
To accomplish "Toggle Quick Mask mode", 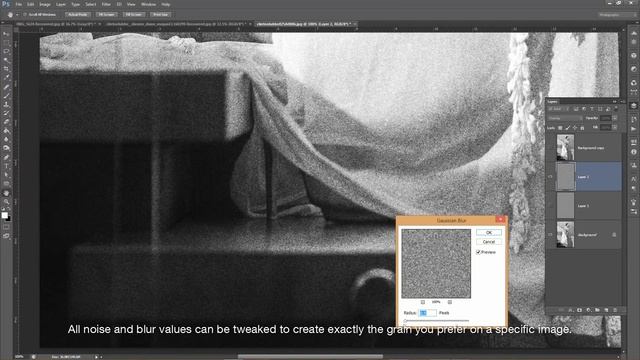I will (6, 227).
